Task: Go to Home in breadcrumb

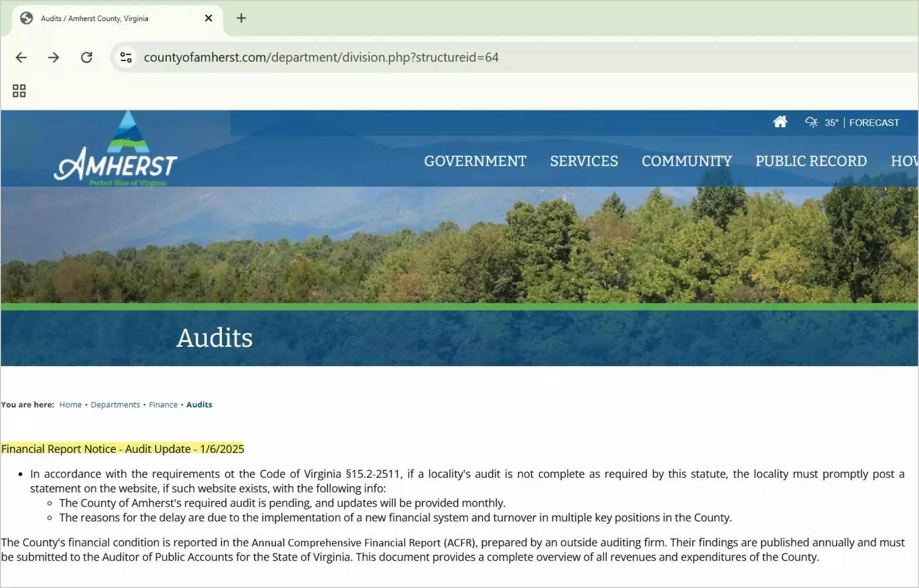Action: point(70,405)
